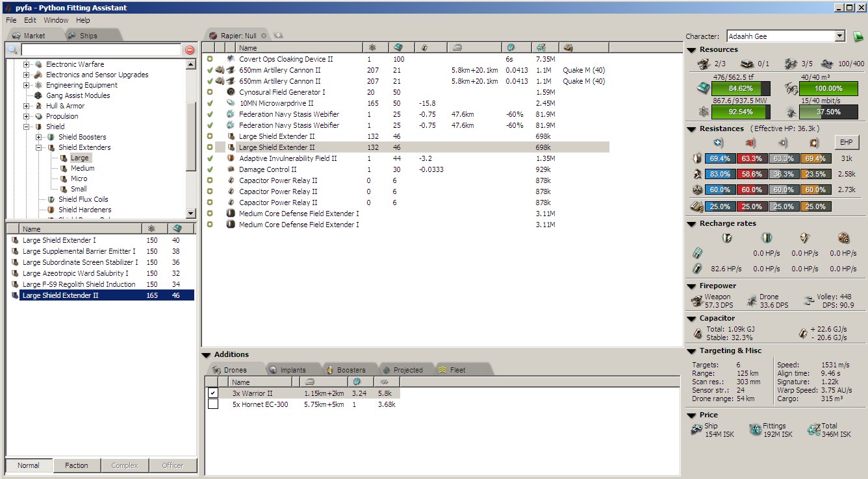Toggle the state icon of Damage Control II
Screen dimensions: 868x479
210,169
